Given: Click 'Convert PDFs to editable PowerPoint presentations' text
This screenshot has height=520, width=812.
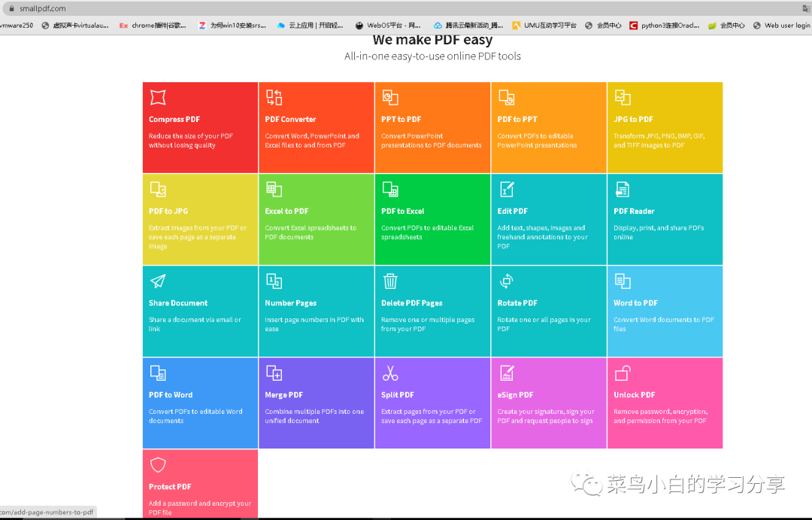Looking at the screenshot, I should point(537,141).
